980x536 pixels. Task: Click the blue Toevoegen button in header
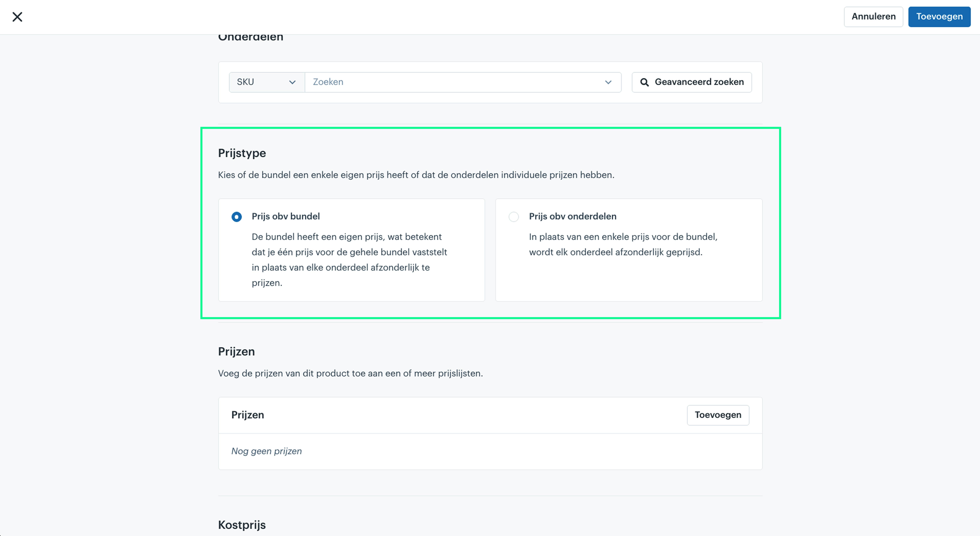[939, 17]
